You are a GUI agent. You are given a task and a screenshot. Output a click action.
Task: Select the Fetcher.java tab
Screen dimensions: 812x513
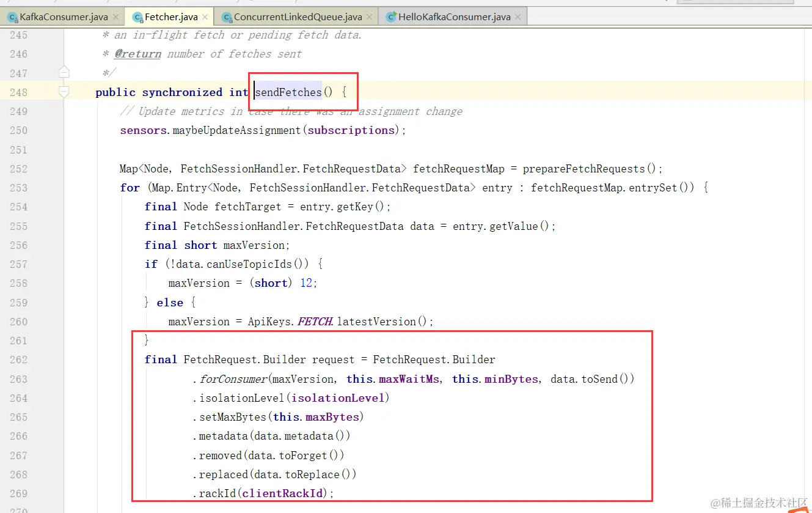click(171, 17)
